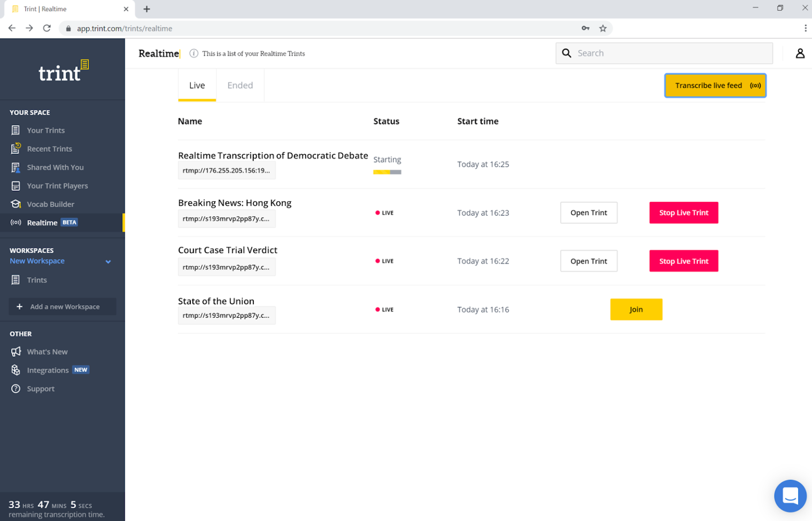Switch to the Ended tab

(x=240, y=85)
